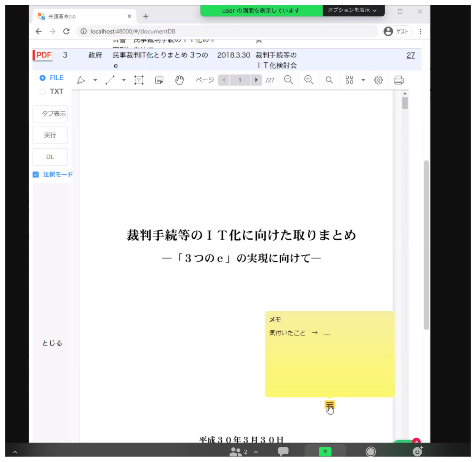Screen dimensions: 476x462
Task: Click the タブ表示 button
Action: [x=50, y=114]
